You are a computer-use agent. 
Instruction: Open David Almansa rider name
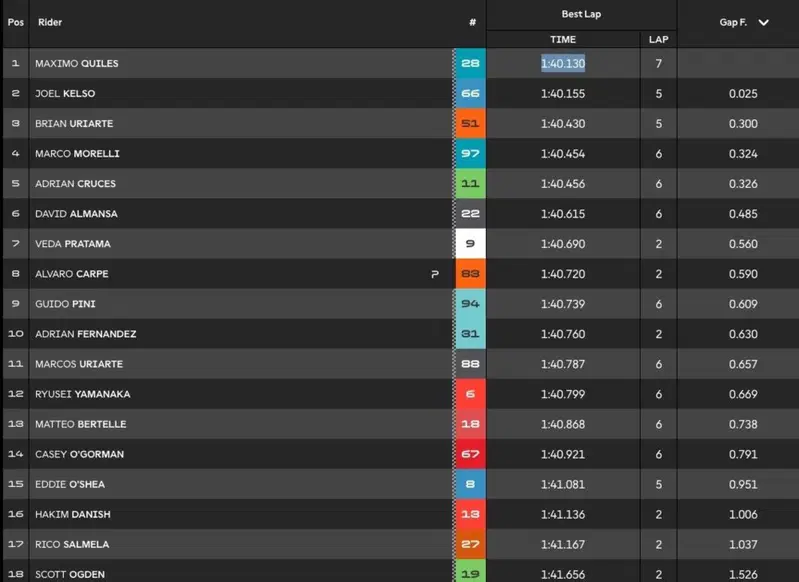coord(76,214)
